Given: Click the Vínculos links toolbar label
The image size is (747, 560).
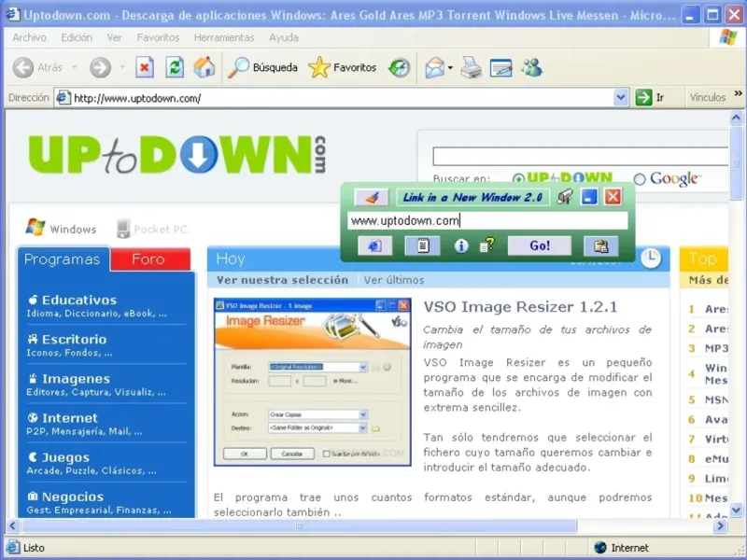Looking at the screenshot, I should pyautogui.click(x=708, y=98).
